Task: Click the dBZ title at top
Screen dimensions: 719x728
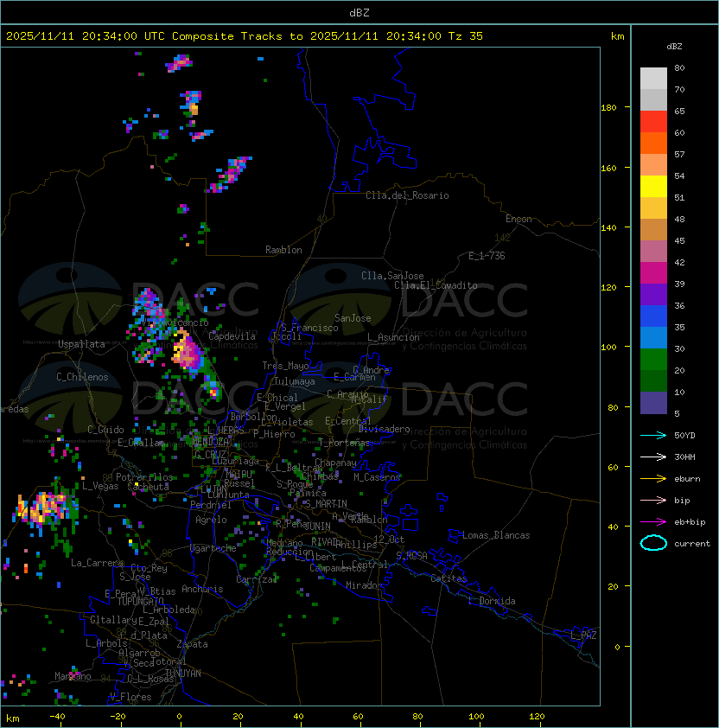Action: (359, 12)
